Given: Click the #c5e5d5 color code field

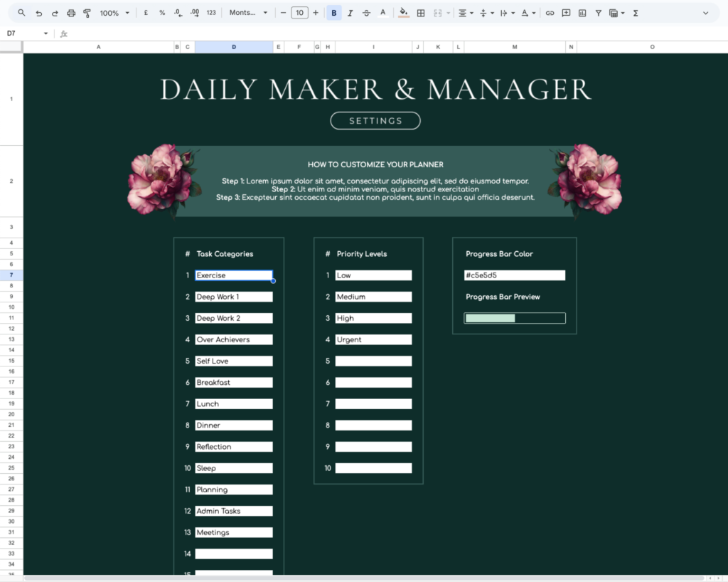Looking at the screenshot, I should point(515,275).
